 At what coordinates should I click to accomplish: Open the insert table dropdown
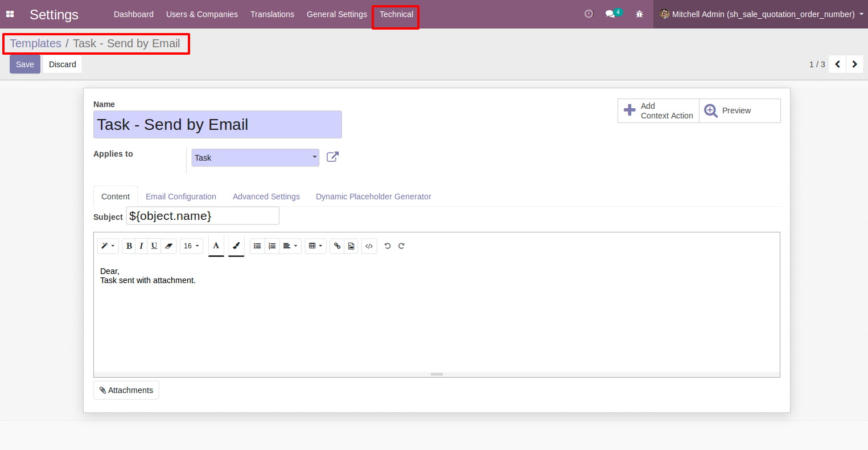316,246
